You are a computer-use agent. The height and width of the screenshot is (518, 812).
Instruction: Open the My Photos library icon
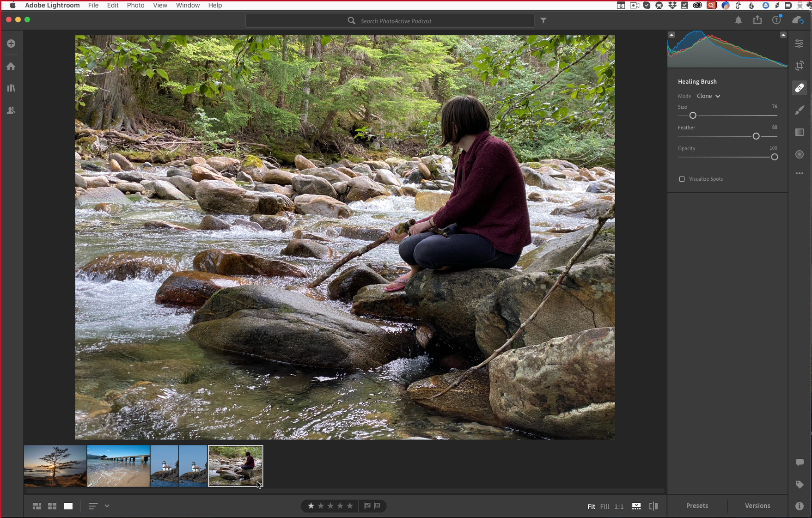click(x=11, y=88)
